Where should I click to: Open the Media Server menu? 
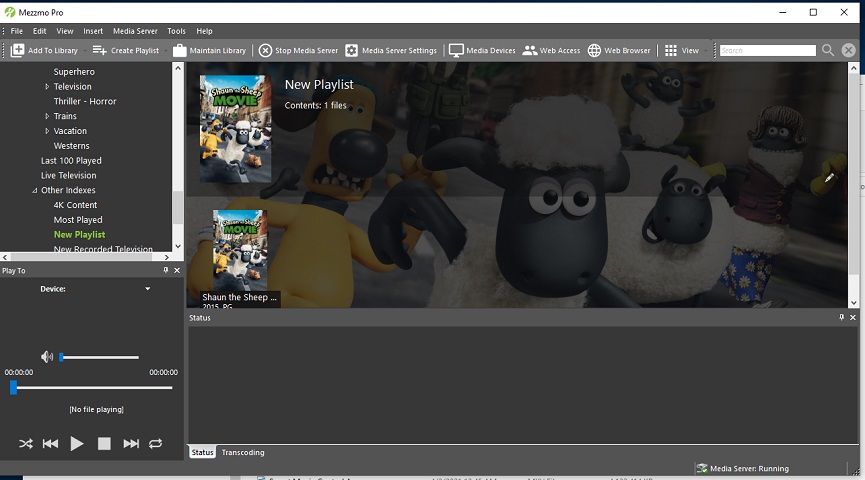(135, 31)
